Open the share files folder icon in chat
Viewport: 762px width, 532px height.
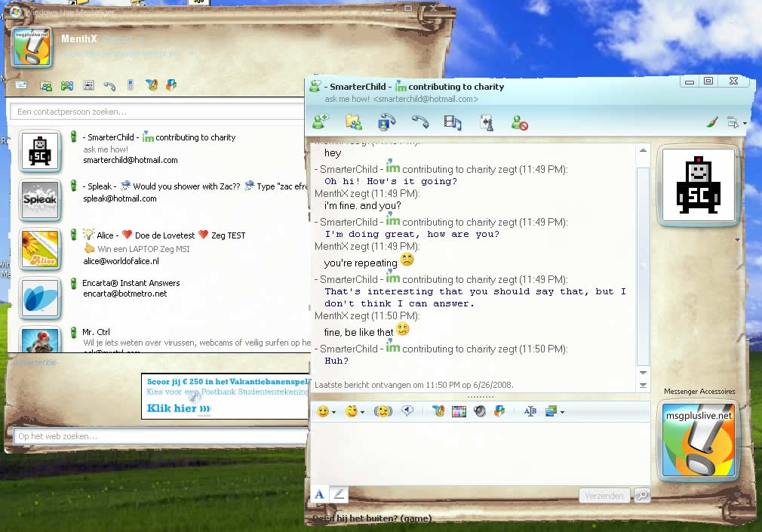(x=353, y=122)
